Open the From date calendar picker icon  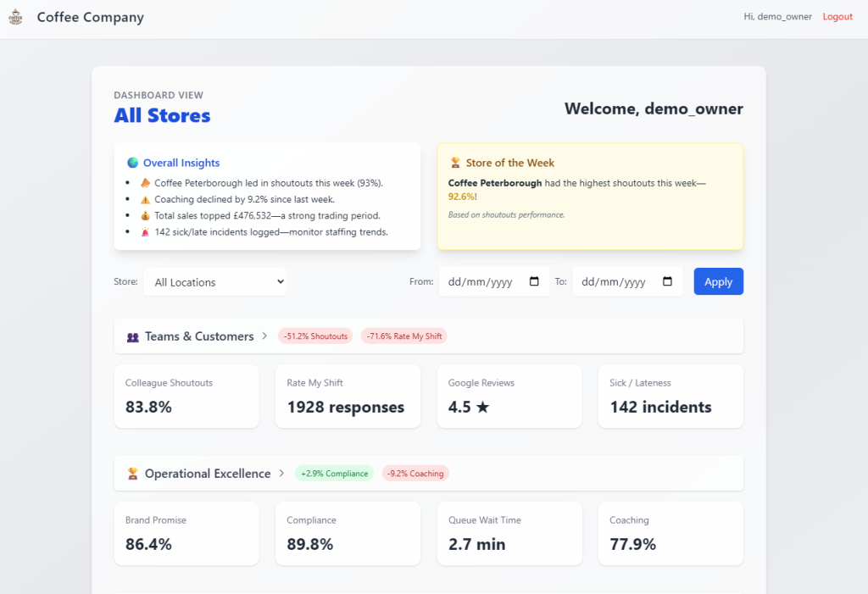coord(534,281)
